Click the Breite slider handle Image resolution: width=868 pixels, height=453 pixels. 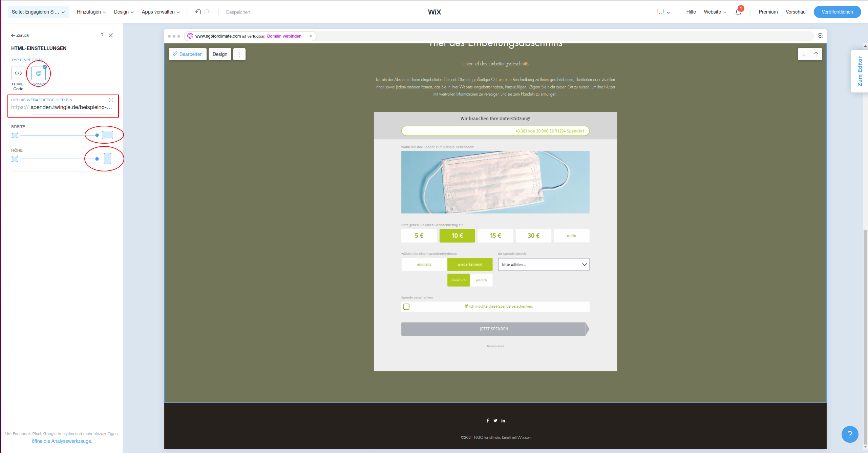tap(97, 135)
